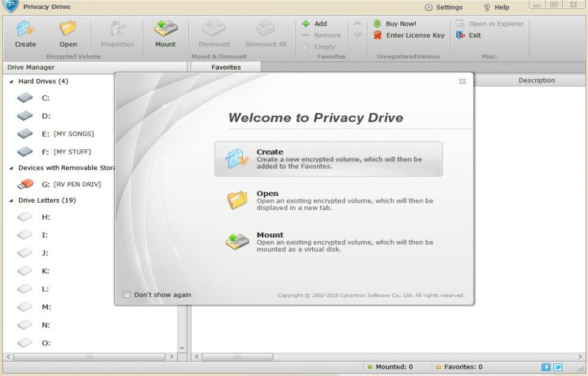Click Open in Explorer
The width and height of the screenshot is (588, 376).
[490, 23]
